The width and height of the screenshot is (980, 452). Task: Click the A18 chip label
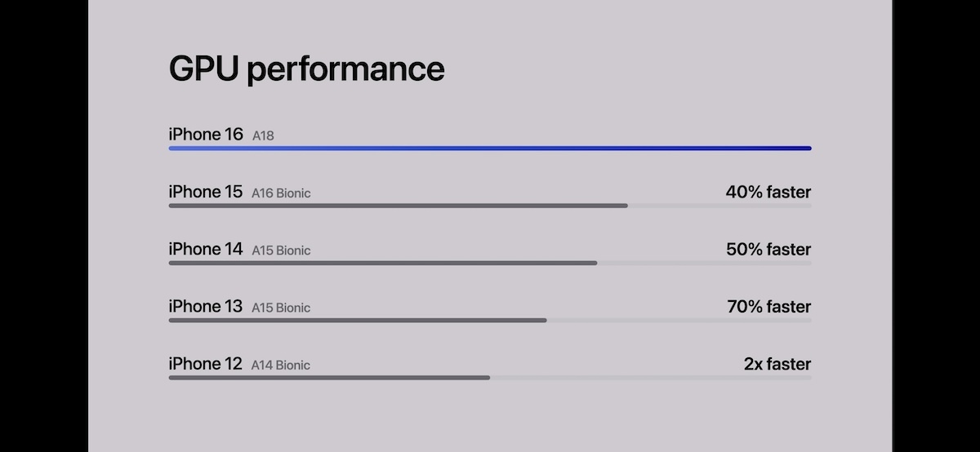click(x=263, y=136)
